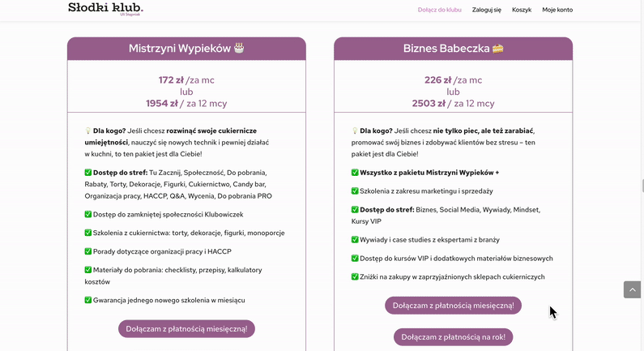Viewport: 644px width, 351px height.
Task: Join Biznes Babeczka with monthly payment
Action: click(453, 306)
